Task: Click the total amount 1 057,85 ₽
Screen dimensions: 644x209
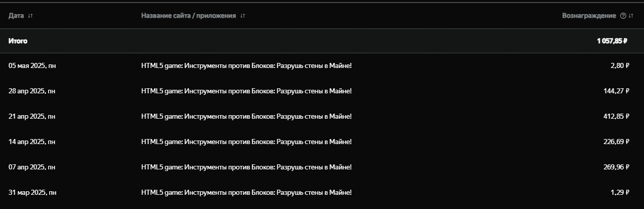Action: point(612,41)
